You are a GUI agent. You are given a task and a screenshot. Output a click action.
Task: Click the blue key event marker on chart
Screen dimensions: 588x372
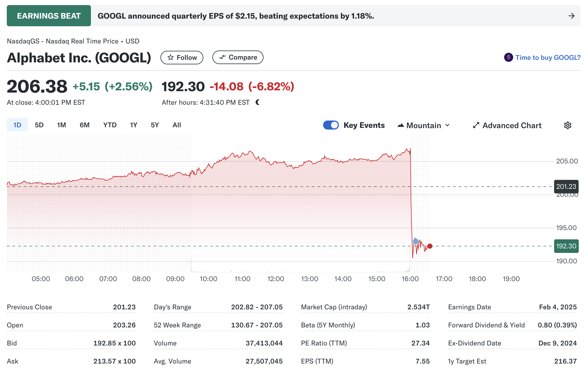coord(416,241)
